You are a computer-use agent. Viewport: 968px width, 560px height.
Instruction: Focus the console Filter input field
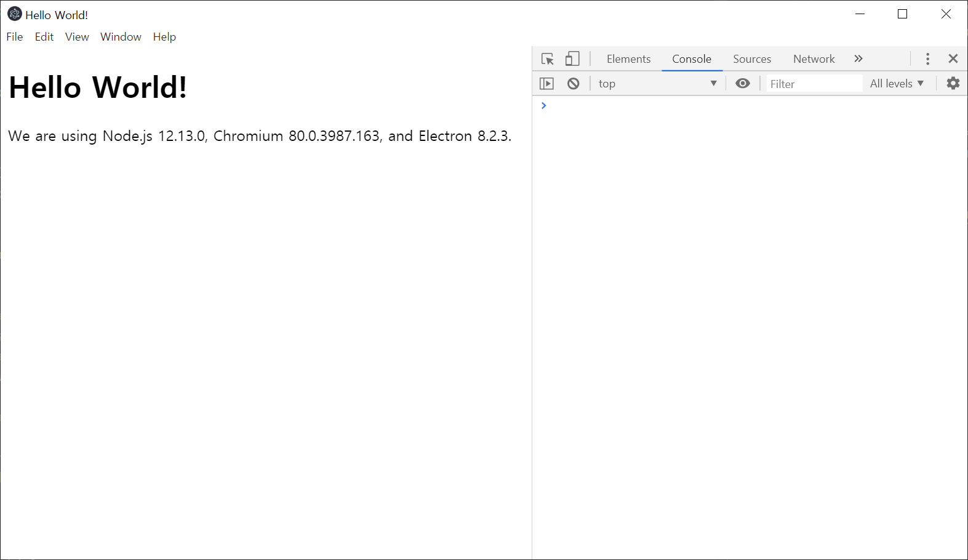pyautogui.click(x=814, y=84)
